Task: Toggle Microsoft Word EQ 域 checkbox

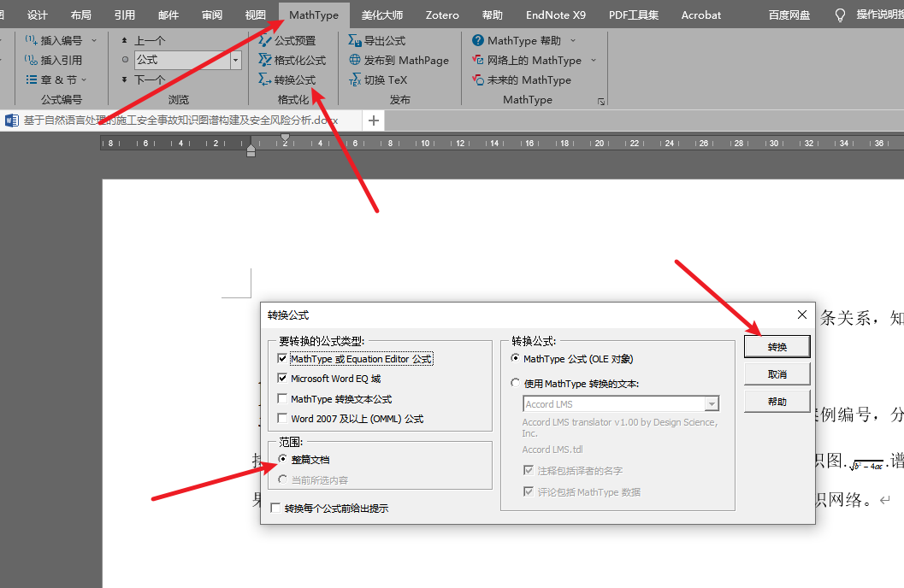Action: 282,378
